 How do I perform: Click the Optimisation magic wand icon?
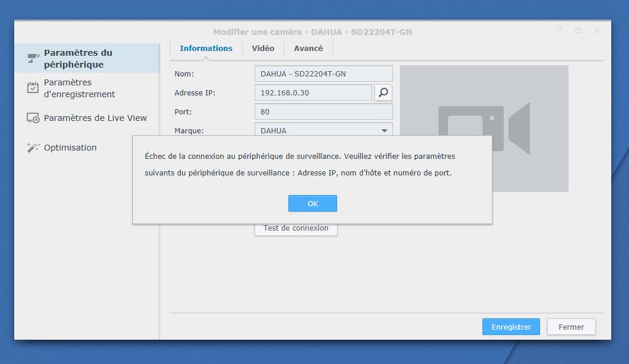click(33, 148)
